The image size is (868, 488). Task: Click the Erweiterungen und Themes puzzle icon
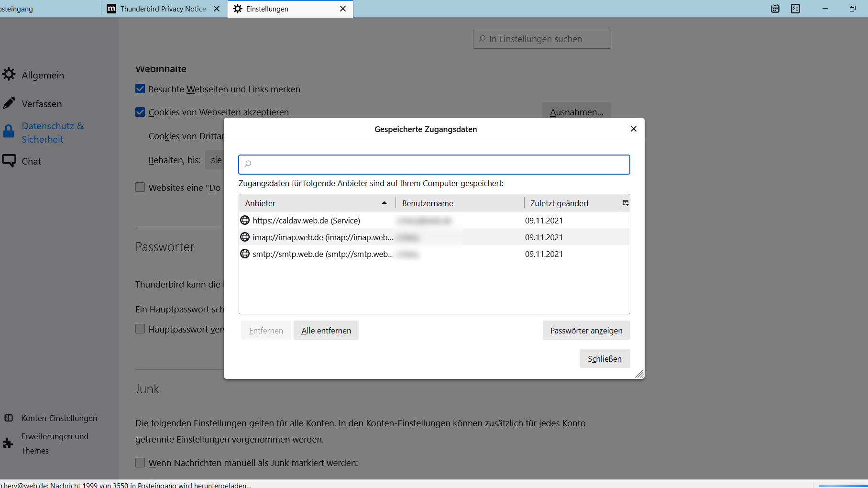click(8, 444)
